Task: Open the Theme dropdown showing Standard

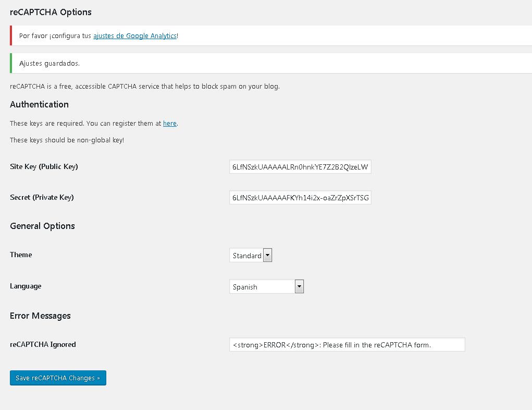Action: [251, 256]
